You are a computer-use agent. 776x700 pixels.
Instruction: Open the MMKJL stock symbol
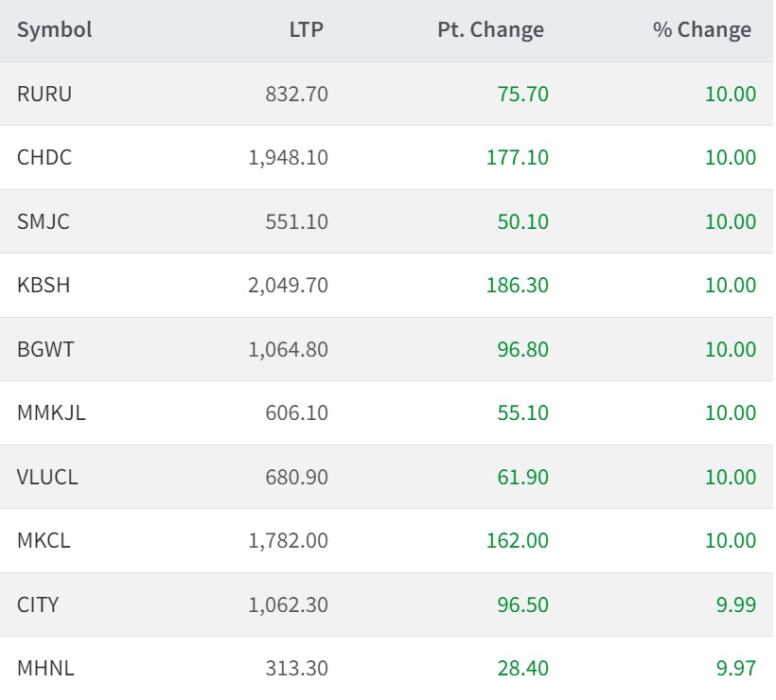(51, 412)
